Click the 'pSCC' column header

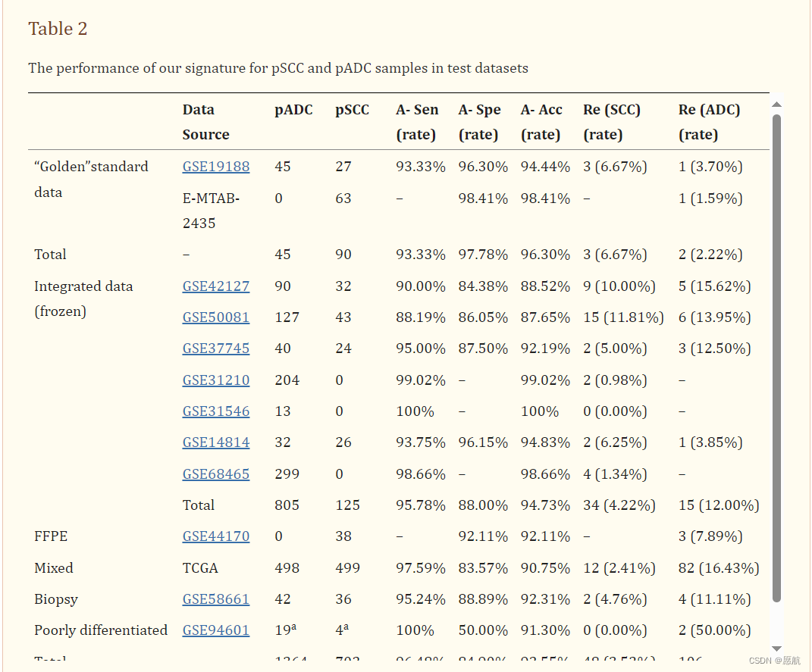[x=352, y=110]
